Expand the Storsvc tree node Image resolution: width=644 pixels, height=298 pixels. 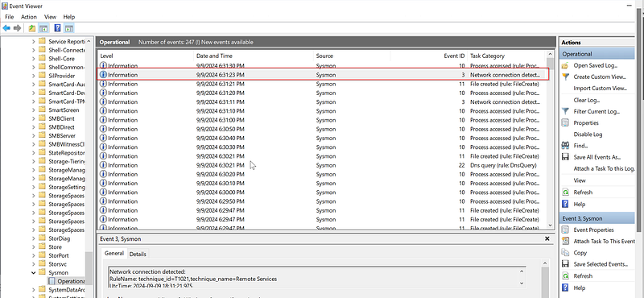(x=34, y=264)
